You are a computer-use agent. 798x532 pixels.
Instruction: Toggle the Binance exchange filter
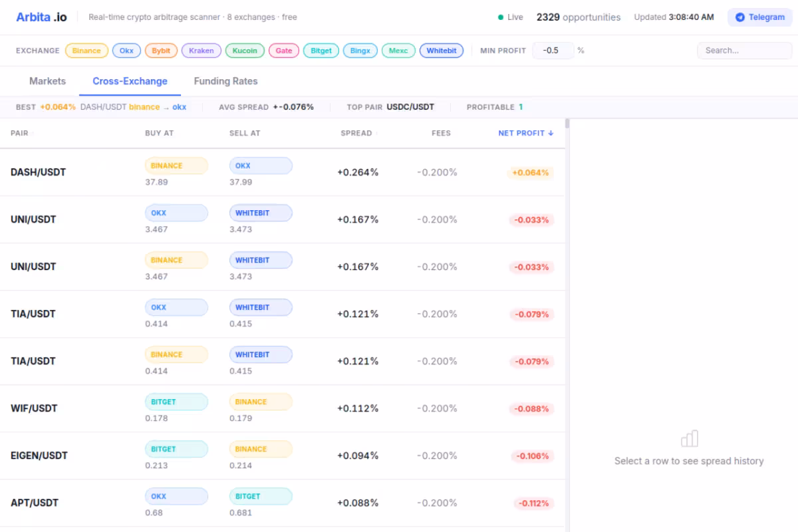[86, 51]
